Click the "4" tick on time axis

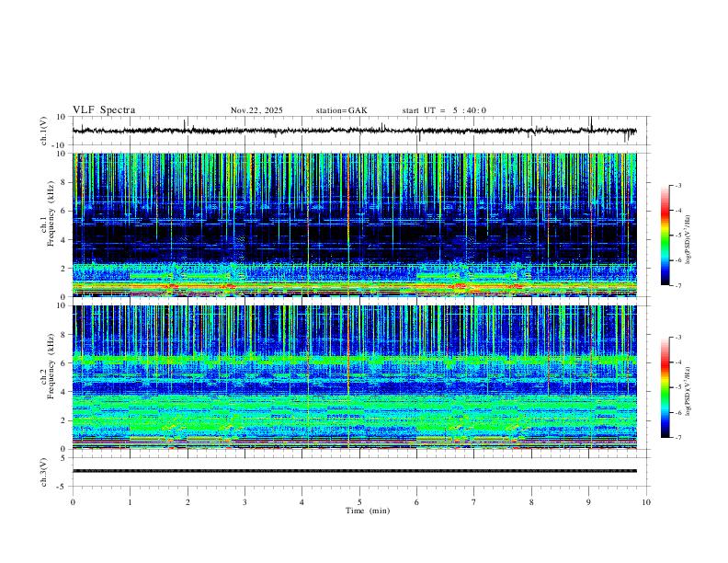(x=301, y=502)
